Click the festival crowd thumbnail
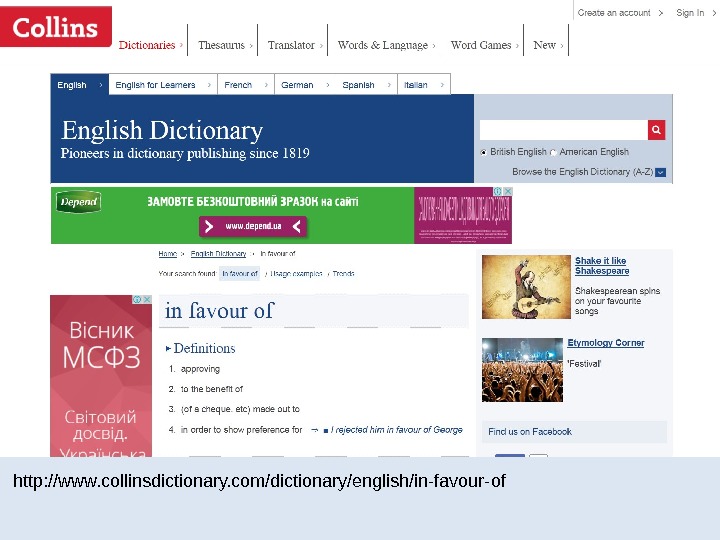This screenshot has height=540, width=720. click(x=522, y=370)
